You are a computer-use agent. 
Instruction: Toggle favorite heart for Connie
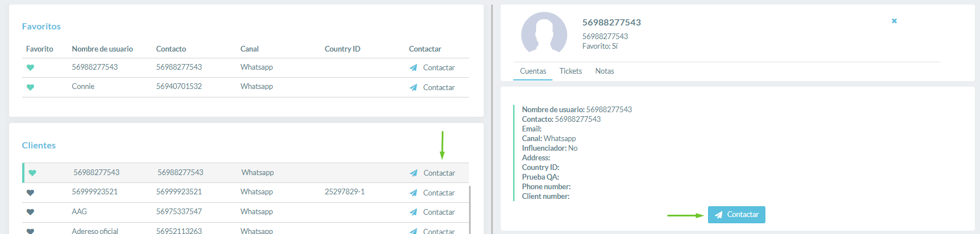pos(31,87)
